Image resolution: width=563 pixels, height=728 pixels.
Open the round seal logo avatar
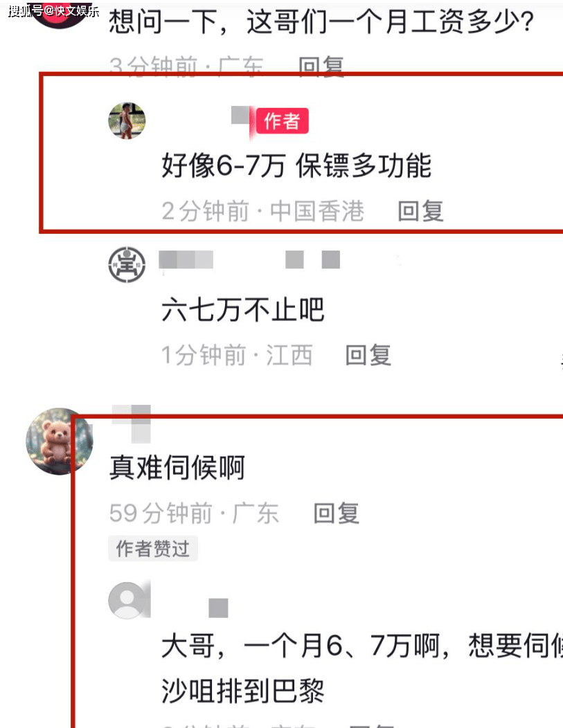(x=127, y=264)
